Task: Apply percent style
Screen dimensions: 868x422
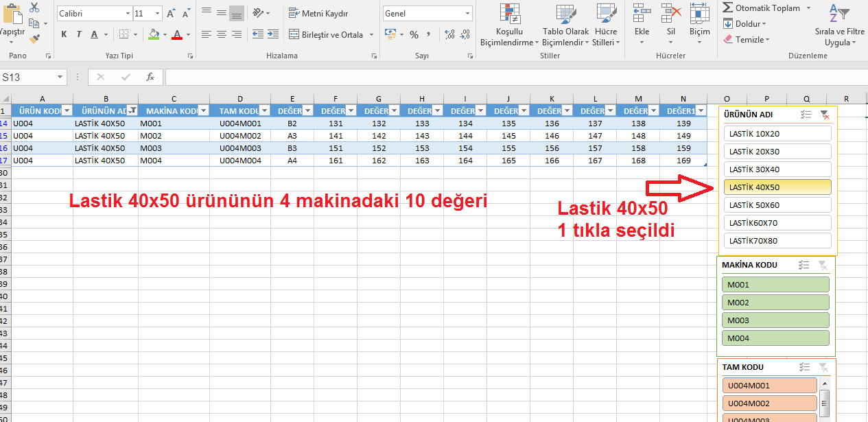Action: pos(414,34)
